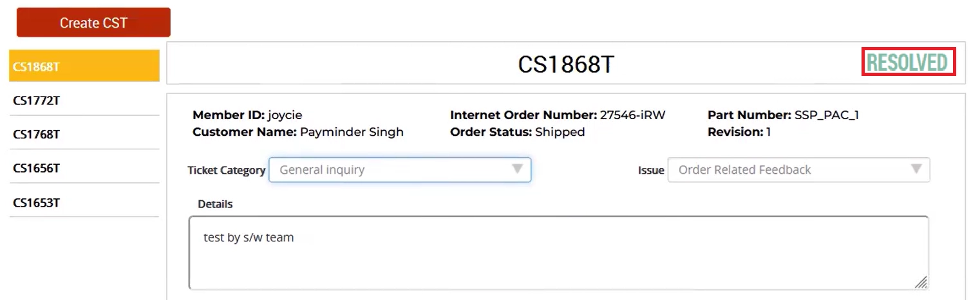Select ticket CS1868T in the sidebar list
Screen dimensions: 980x300
tap(84, 66)
